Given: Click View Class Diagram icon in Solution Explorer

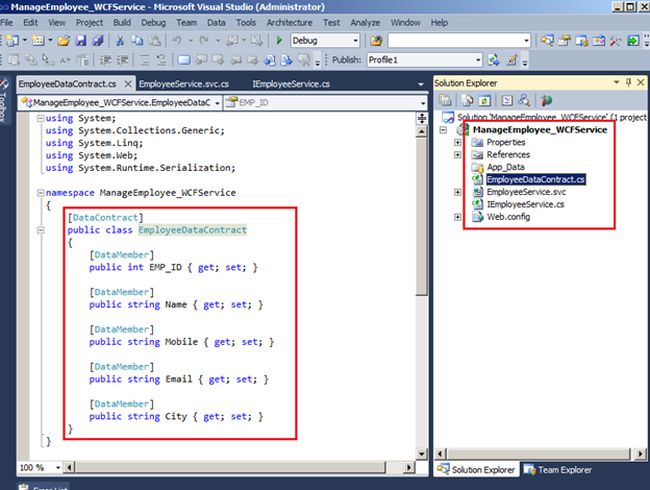Looking at the screenshot, I should tap(546, 101).
